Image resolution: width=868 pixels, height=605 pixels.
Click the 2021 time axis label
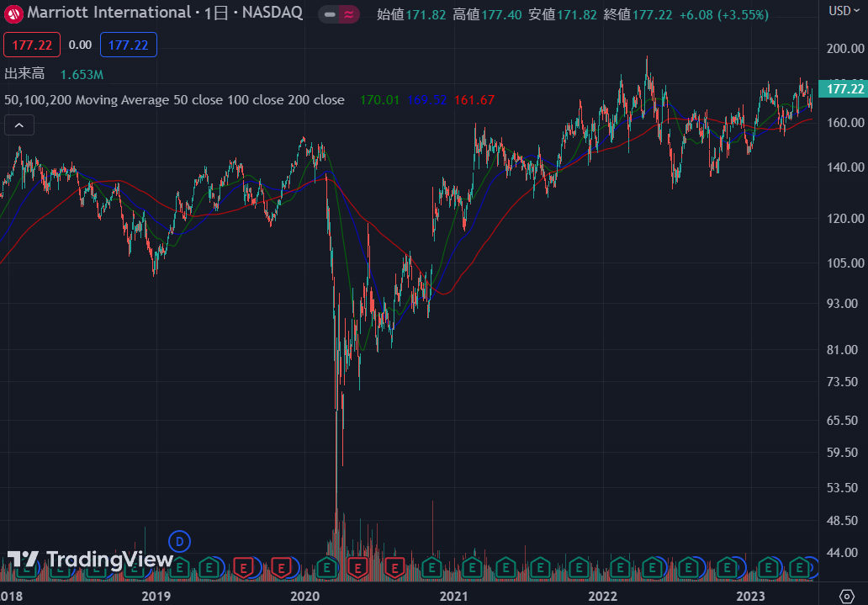click(x=453, y=596)
